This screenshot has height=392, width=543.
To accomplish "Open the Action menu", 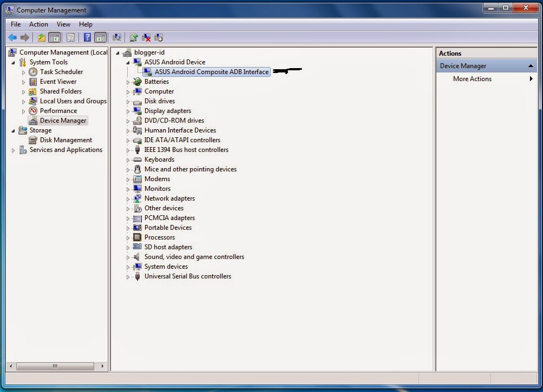I will point(38,24).
